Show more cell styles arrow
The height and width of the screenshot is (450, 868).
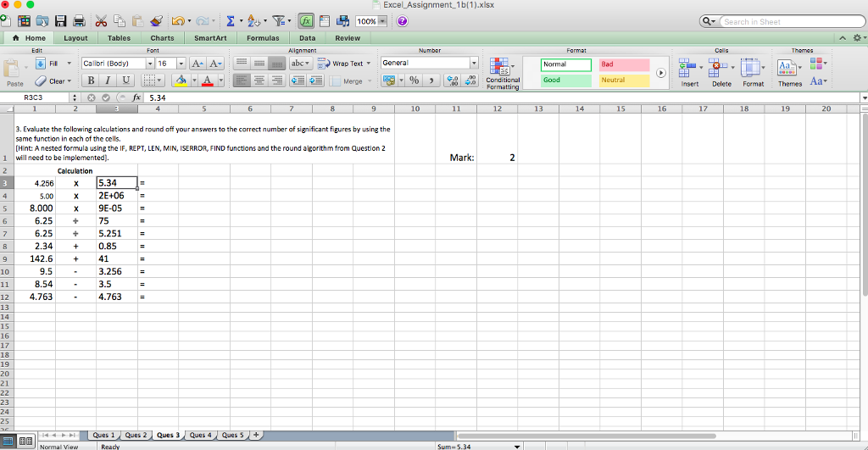[661, 73]
